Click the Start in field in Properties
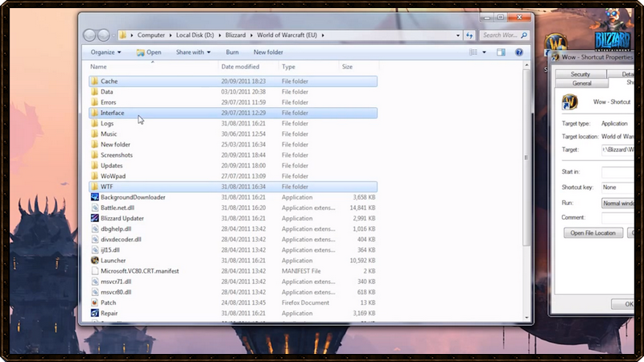Screen dimensions: 644x362 tap(617, 172)
